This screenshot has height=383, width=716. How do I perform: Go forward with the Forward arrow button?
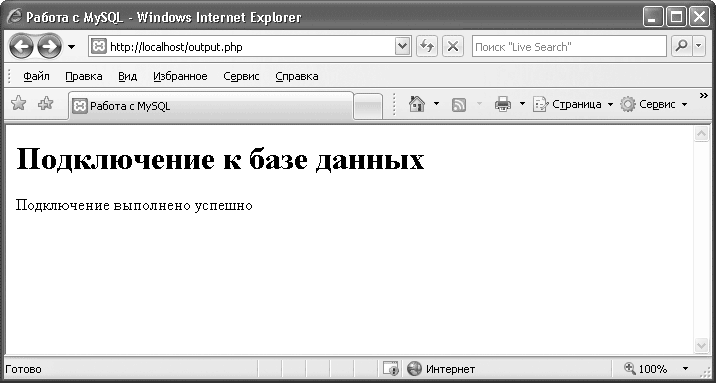click(x=49, y=47)
